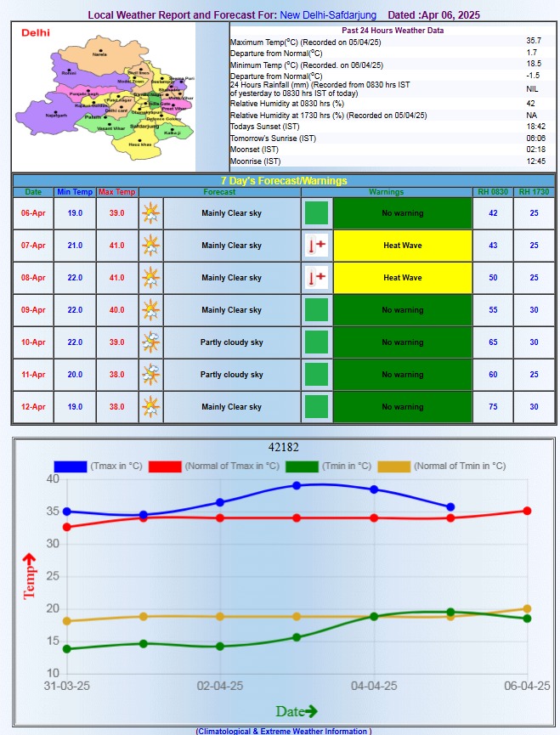The height and width of the screenshot is (735, 560).
Task: Click the RH 0830 column header
Action: pyautogui.click(x=493, y=192)
